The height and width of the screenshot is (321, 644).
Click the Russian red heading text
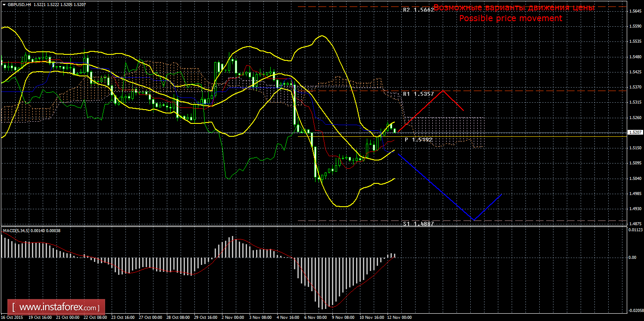click(514, 8)
